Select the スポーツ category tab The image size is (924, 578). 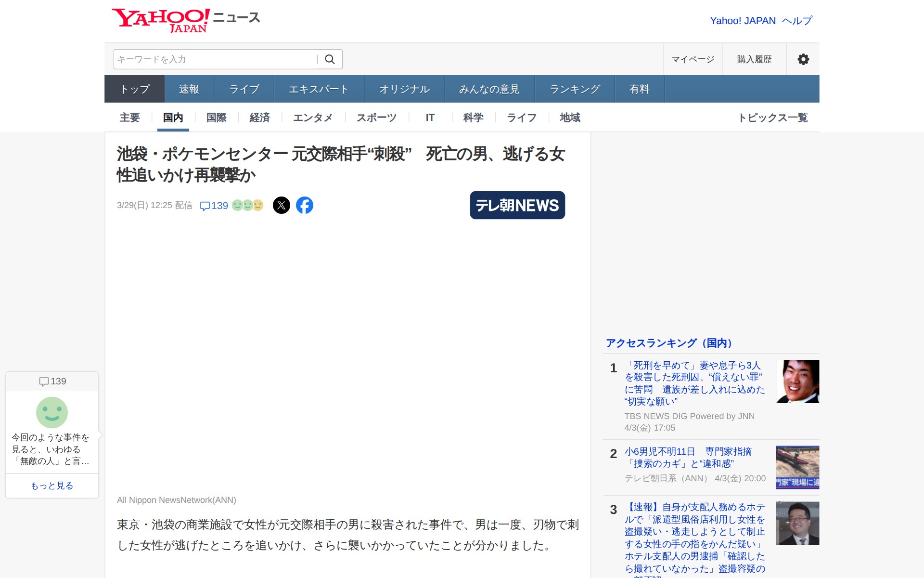click(376, 118)
